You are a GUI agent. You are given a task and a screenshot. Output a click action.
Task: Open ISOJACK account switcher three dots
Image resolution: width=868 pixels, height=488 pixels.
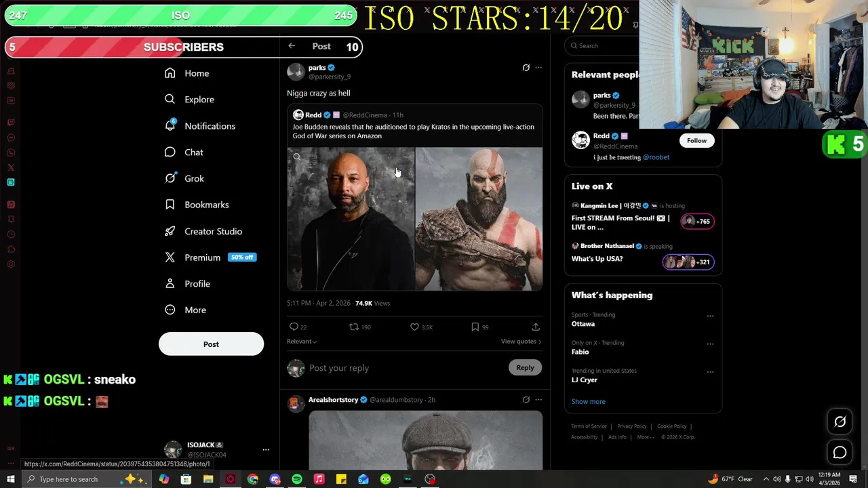[x=266, y=449]
